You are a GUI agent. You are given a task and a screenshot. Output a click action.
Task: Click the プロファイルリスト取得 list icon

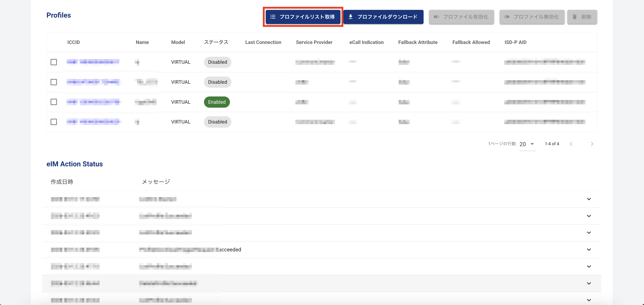[x=273, y=17]
